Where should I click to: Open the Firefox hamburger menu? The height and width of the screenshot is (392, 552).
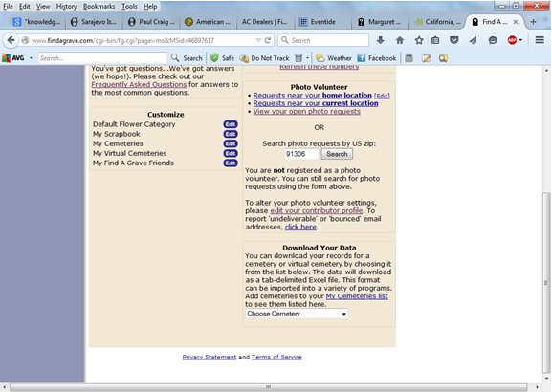point(540,40)
